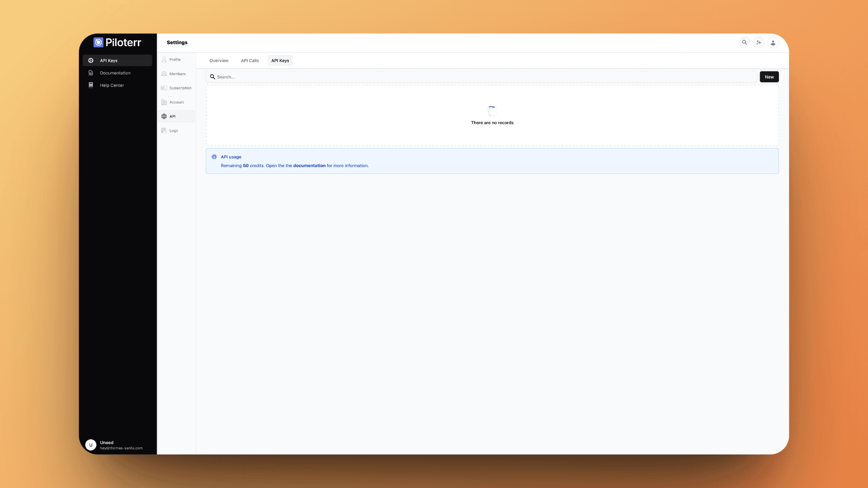
Task: Open the AI sparkles icon in header
Action: pos(759,42)
